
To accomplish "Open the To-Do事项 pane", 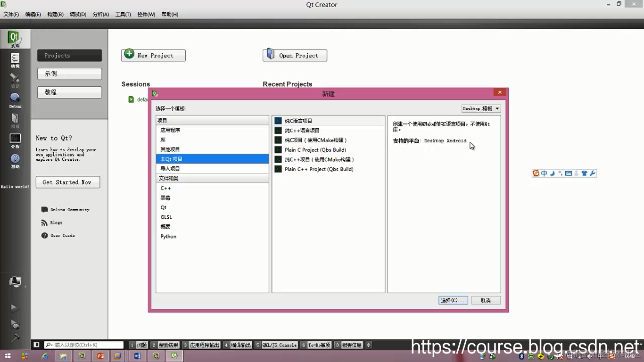I will 316,345.
